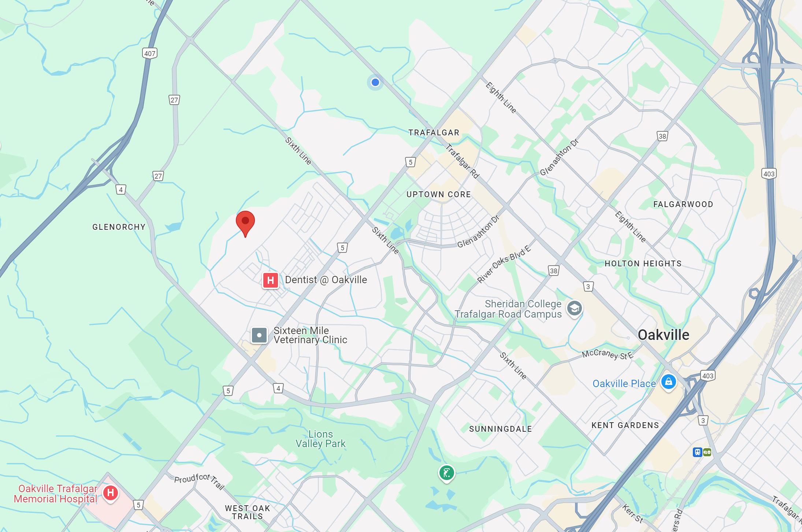Viewport: 802px width, 532px height.
Task: Click the Oakville Place label
Action: (x=624, y=383)
